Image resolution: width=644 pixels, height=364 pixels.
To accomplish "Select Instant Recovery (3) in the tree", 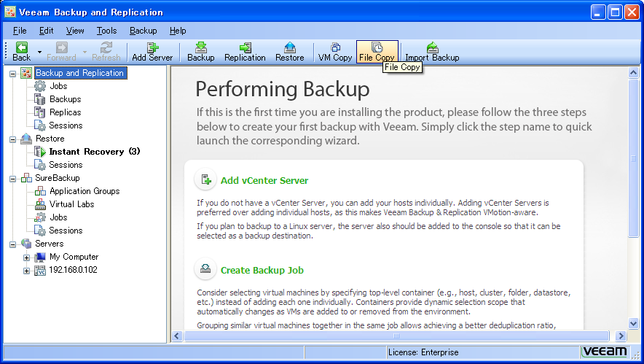I will [x=94, y=152].
